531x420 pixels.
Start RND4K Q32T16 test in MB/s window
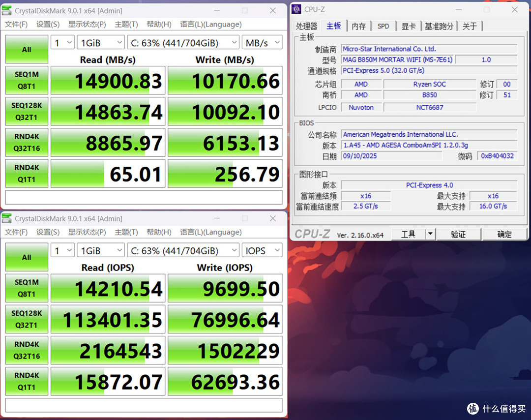click(x=27, y=143)
